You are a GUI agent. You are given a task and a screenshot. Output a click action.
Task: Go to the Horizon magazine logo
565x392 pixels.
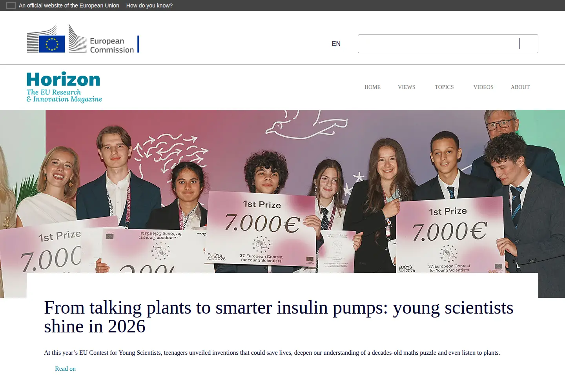[x=64, y=87]
